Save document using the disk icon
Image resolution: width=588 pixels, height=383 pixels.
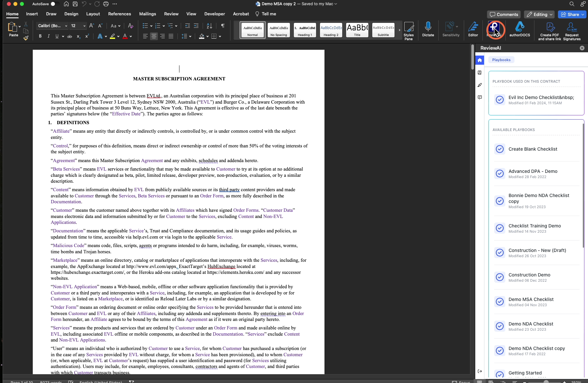point(75,4)
